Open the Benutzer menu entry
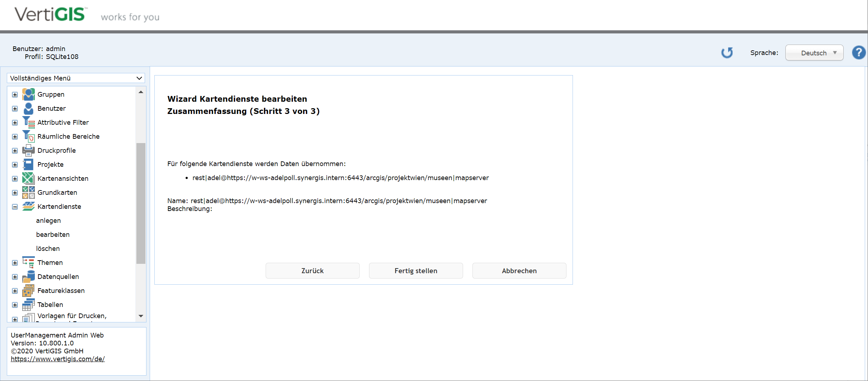Screen dimensions: 868x381 (52, 108)
